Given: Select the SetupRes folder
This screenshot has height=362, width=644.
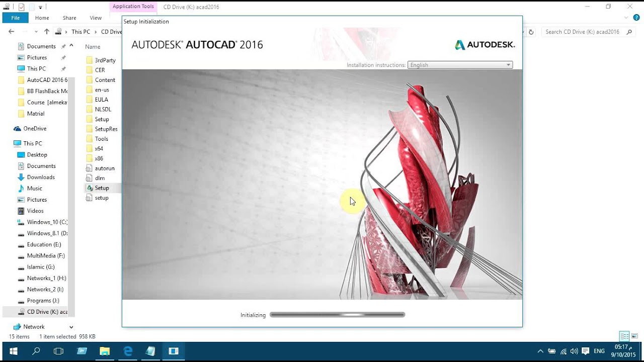Looking at the screenshot, I should pyautogui.click(x=102, y=129).
